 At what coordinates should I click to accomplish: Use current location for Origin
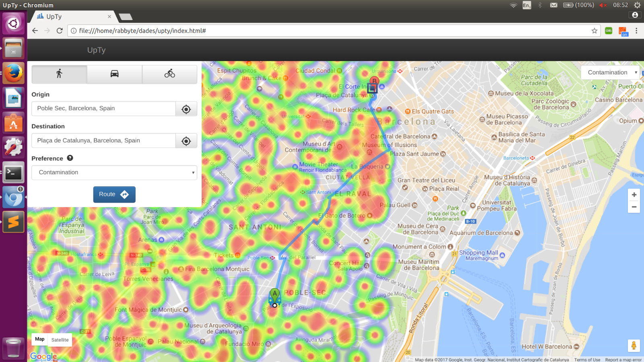point(186,109)
